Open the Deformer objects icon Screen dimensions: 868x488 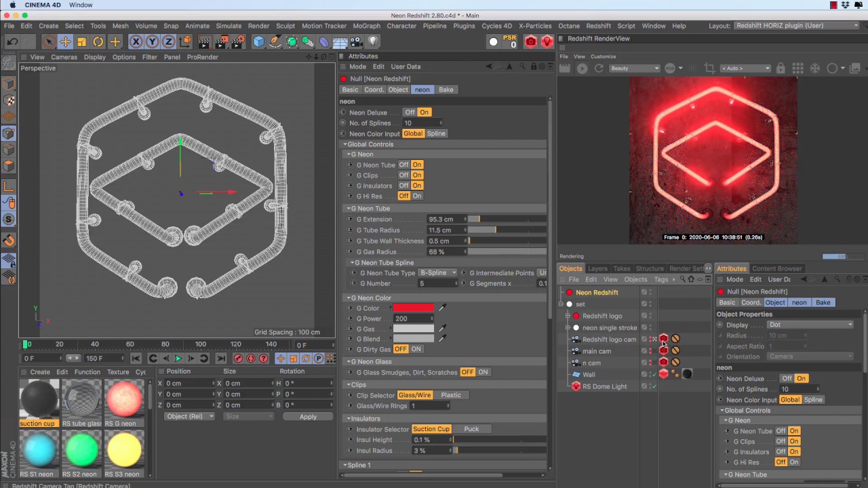(x=324, y=42)
